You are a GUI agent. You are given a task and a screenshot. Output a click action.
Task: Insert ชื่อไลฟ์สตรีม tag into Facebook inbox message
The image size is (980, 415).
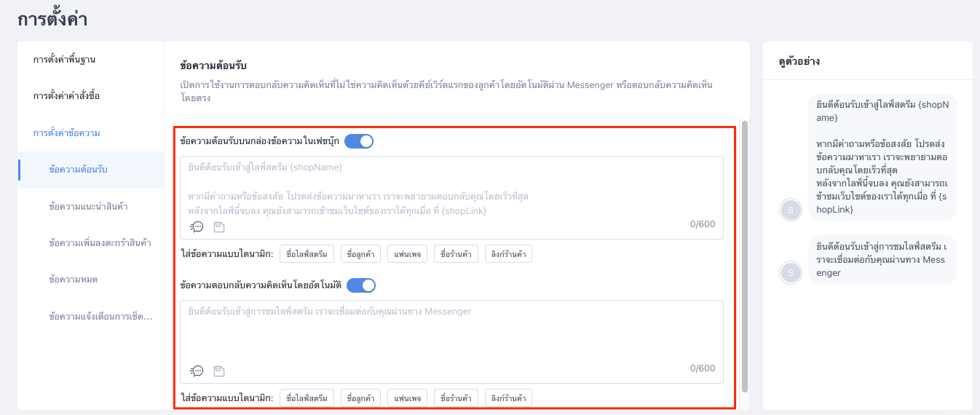[307, 254]
